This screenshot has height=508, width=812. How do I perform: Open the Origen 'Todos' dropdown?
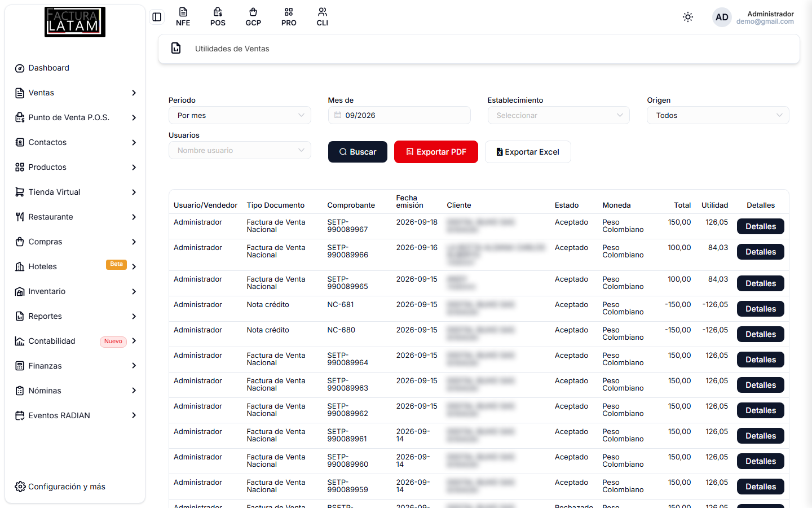(x=718, y=115)
